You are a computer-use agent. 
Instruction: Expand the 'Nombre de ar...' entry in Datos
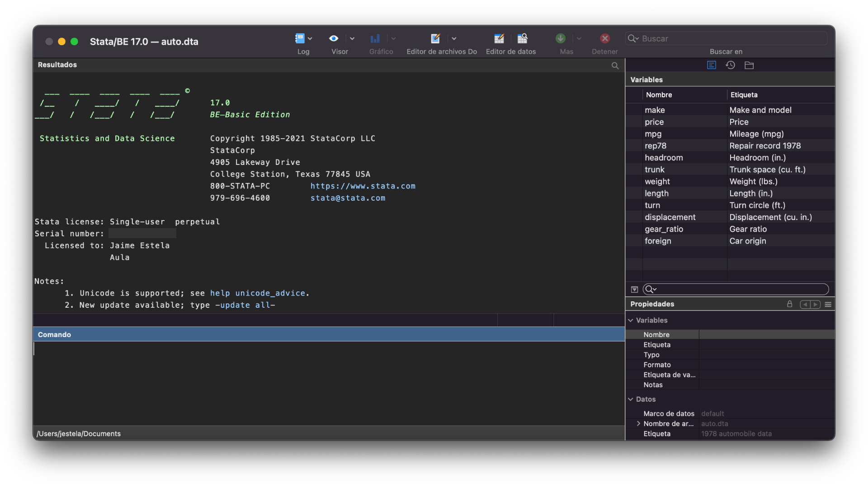point(638,423)
